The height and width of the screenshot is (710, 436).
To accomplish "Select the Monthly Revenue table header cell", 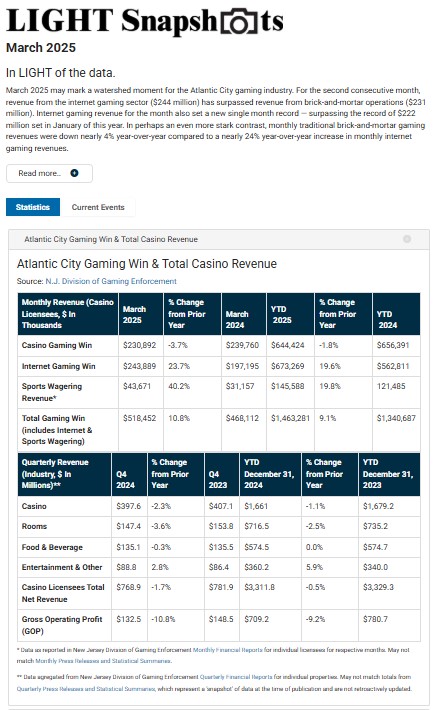I will [x=68, y=314].
